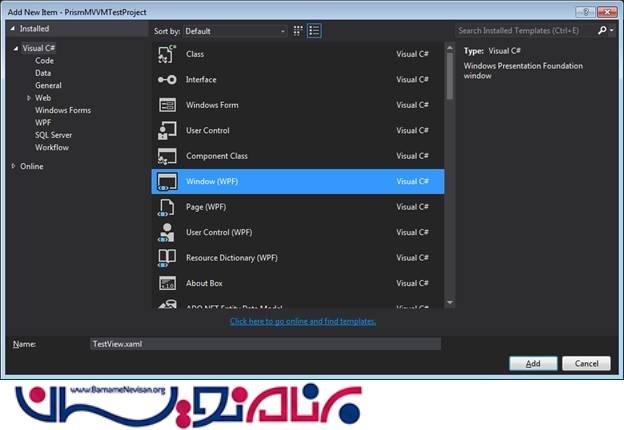This screenshot has height=430, width=624.
Task: Select the Visual C# category label
Action: pos(39,48)
